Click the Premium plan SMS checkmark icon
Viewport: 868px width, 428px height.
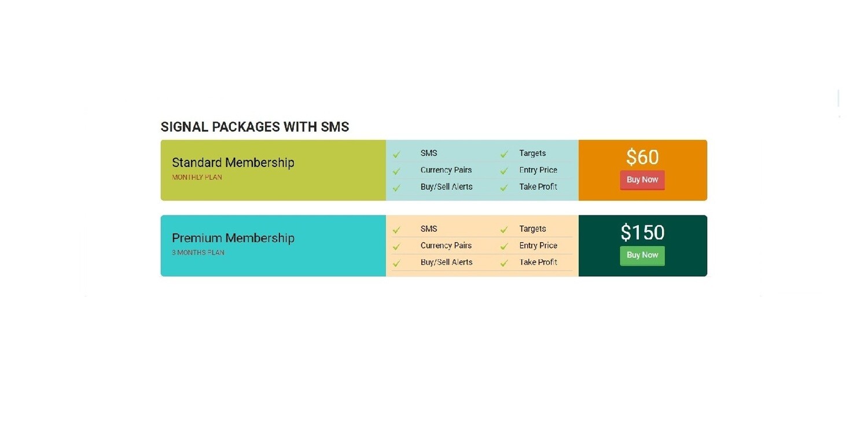click(396, 230)
